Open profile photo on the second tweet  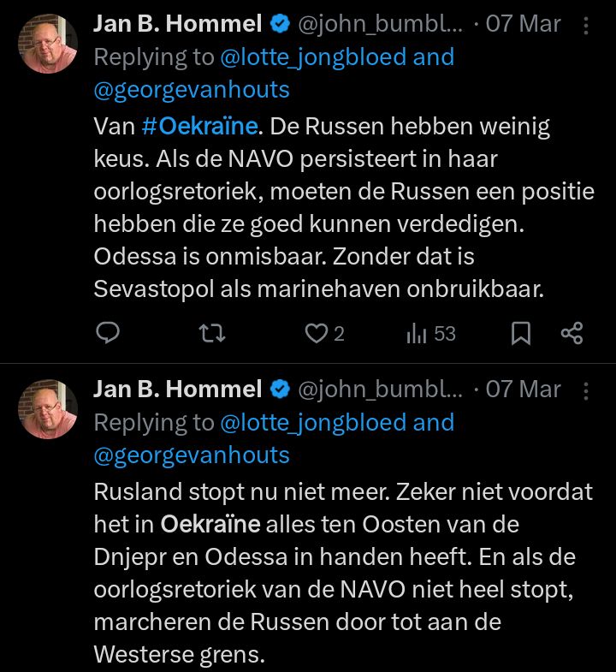(48, 409)
